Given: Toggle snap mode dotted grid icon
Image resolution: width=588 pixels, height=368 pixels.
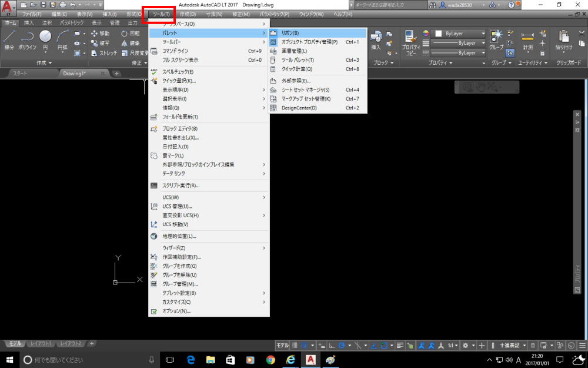Looking at the screenshot, I should pyautogui.click(x=305, y=346).
